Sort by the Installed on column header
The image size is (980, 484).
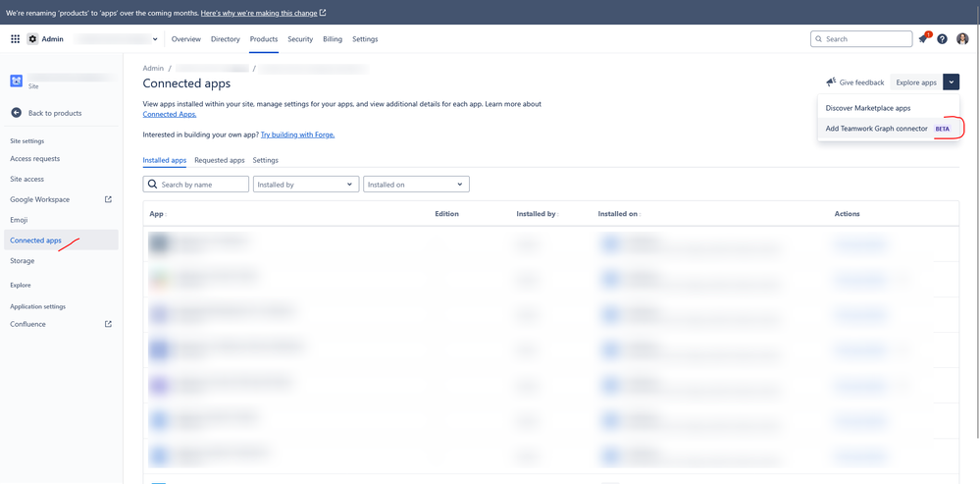pos(619,214)
